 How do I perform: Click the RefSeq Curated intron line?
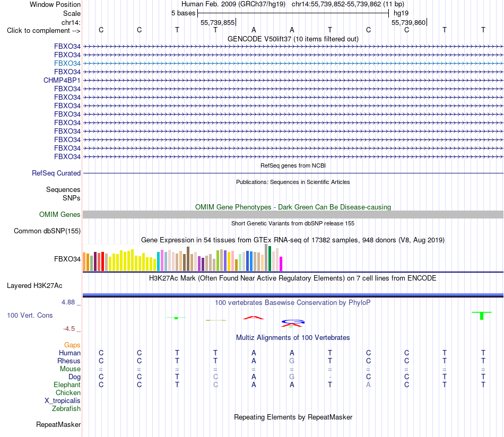(293, 173)
